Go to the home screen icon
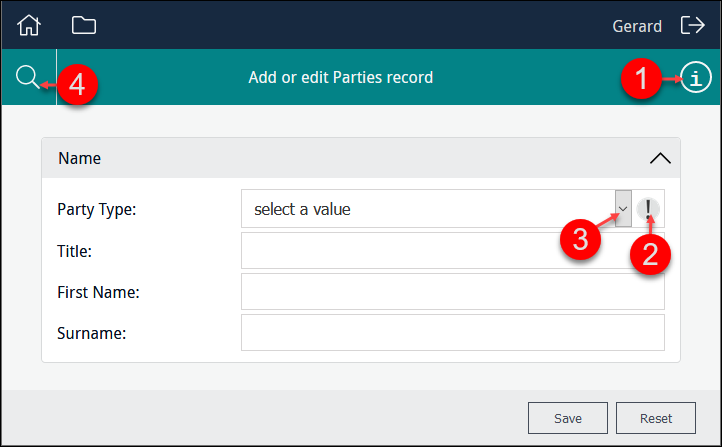The image size is (722, 447). (x=30, y=25)
